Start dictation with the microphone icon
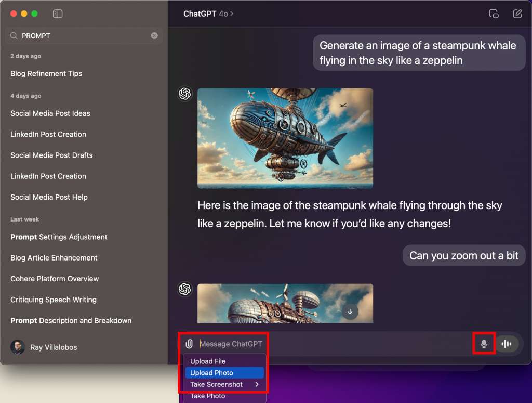Screen dimensions: 532x403 [x=484, y=344]
